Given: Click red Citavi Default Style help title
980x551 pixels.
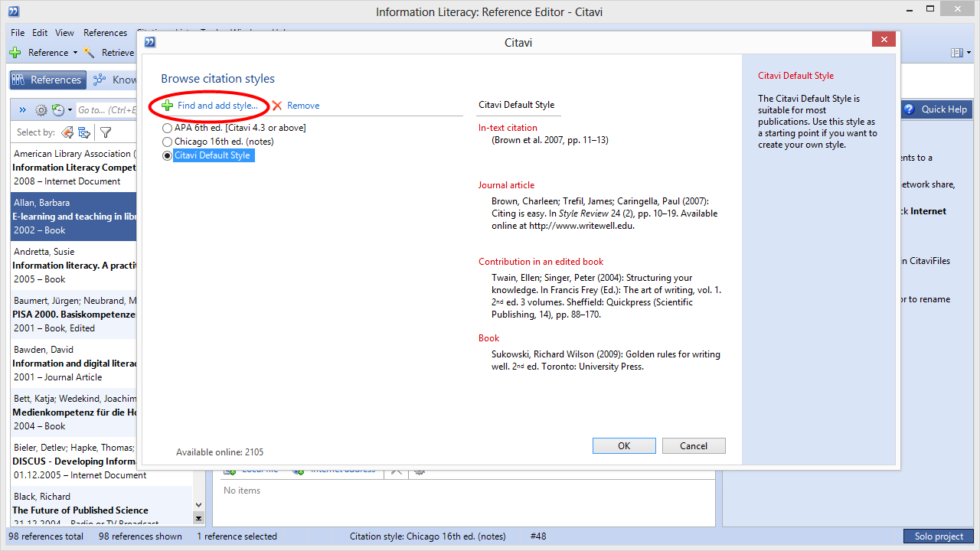Looking at the screenshot, I should pos(795,76).
